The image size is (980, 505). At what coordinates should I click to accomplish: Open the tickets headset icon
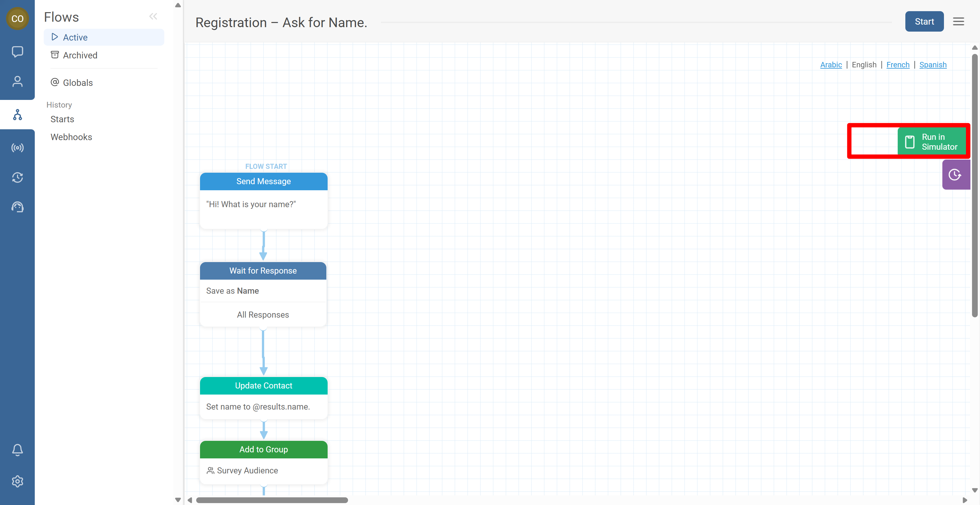click(x=17, y=207)
